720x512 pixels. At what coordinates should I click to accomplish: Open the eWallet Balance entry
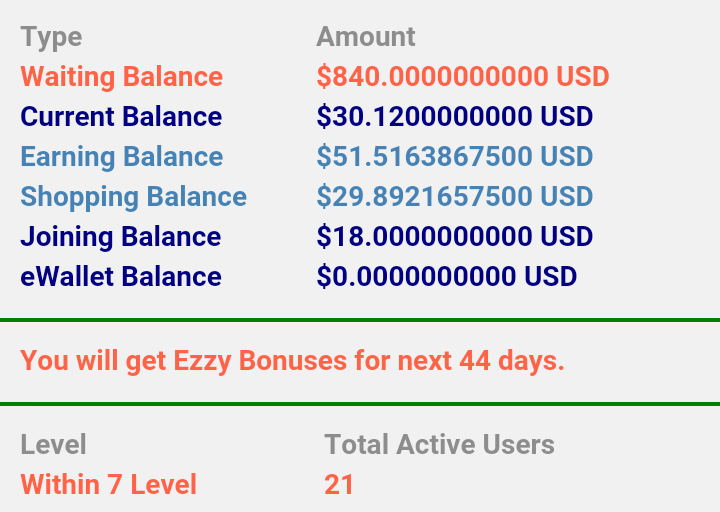[x=121, y=277]
